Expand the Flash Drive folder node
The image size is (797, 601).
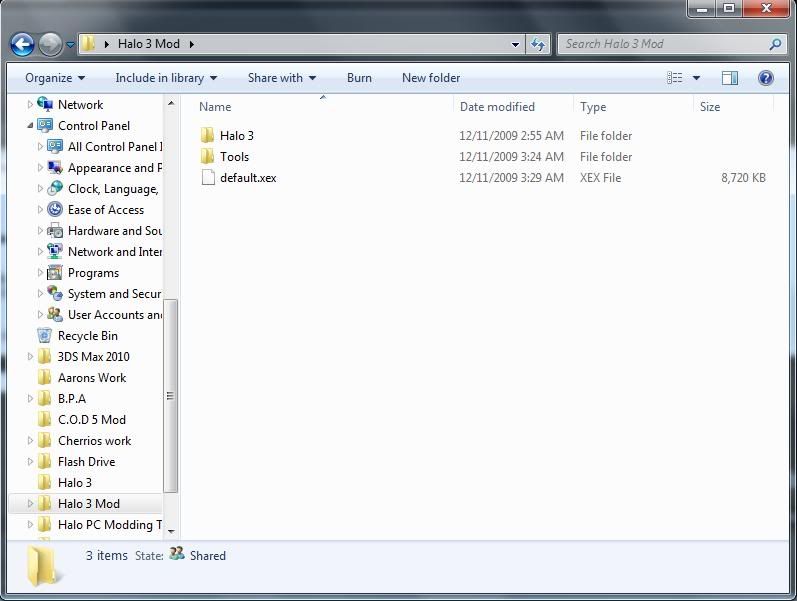(x=30, y=462)
